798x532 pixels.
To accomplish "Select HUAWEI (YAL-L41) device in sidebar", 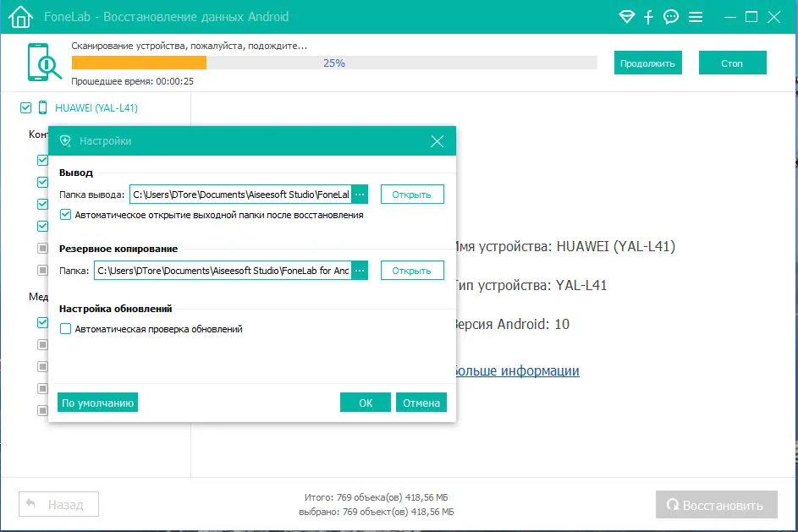I will pyautogui.click(x=96, y=107).
